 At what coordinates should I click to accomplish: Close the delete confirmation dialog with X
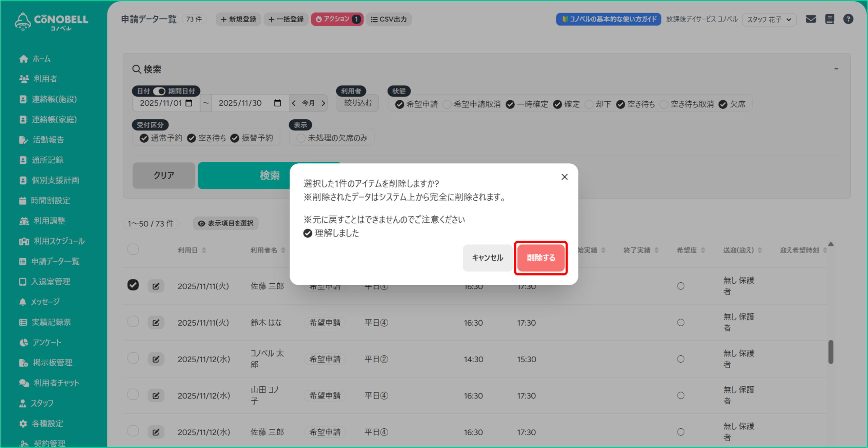pyautogui.click(x=564, y=177)
